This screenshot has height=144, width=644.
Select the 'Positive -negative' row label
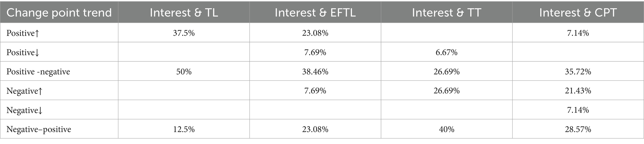pyautogui.click(x=38, y=72)
